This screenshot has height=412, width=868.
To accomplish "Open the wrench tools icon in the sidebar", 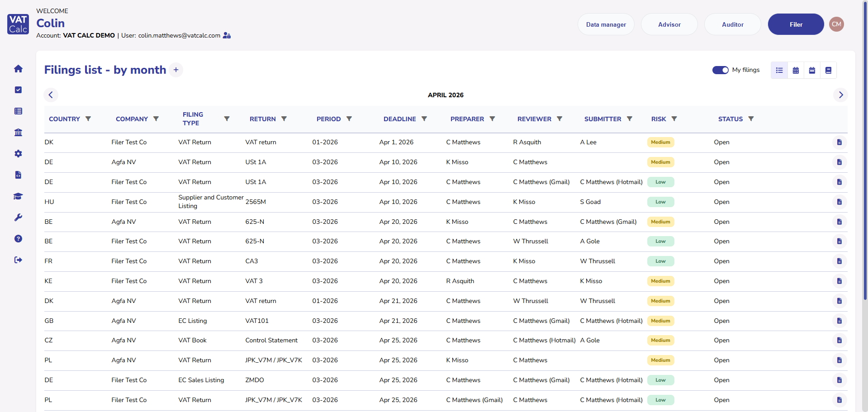I will point(18,218).
